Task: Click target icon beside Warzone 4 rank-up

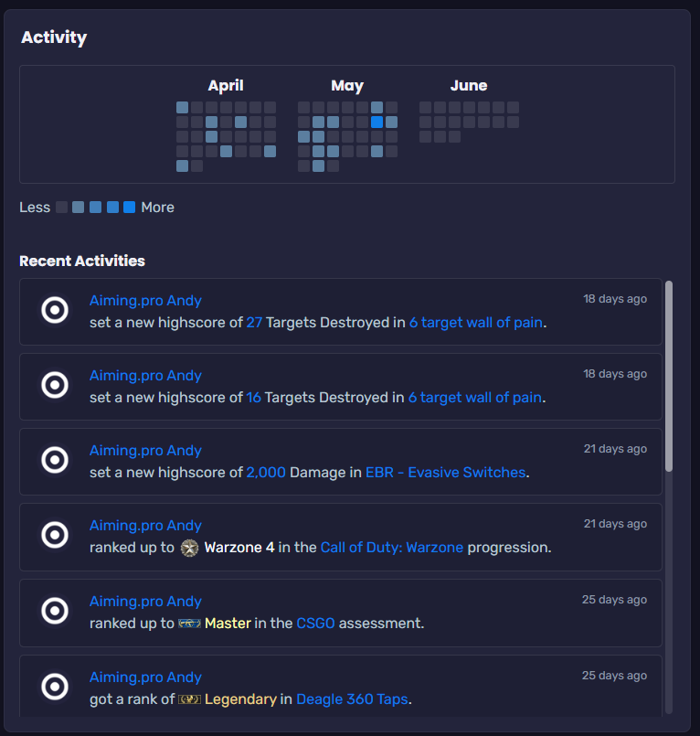Action: point(55,536)
